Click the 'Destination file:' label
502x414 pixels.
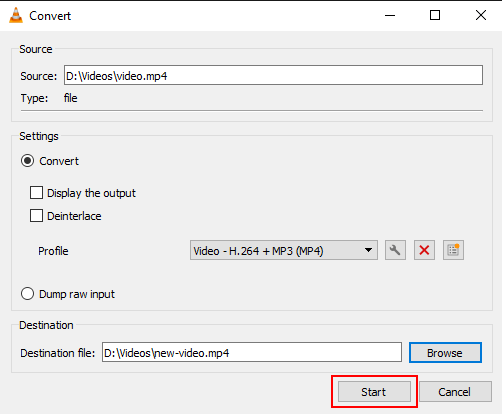pyautogui.click(x=58, y=353)
